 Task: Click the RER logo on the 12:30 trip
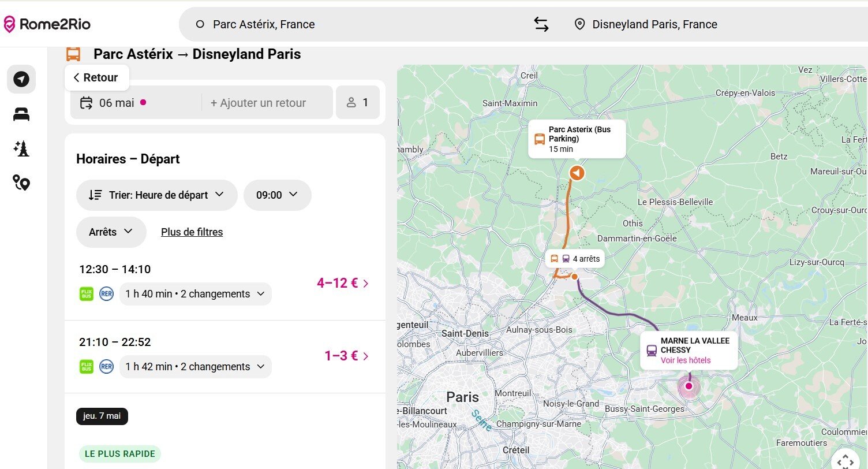(106, 294)
